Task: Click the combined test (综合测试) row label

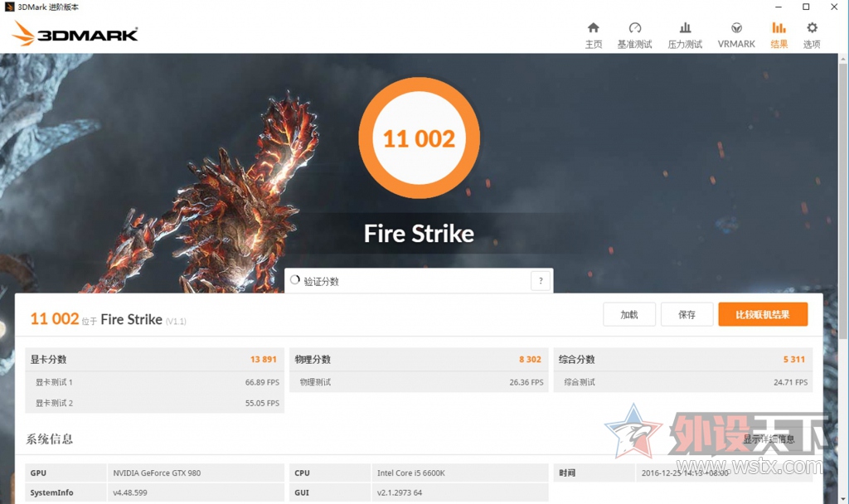Action: (580, 382)
